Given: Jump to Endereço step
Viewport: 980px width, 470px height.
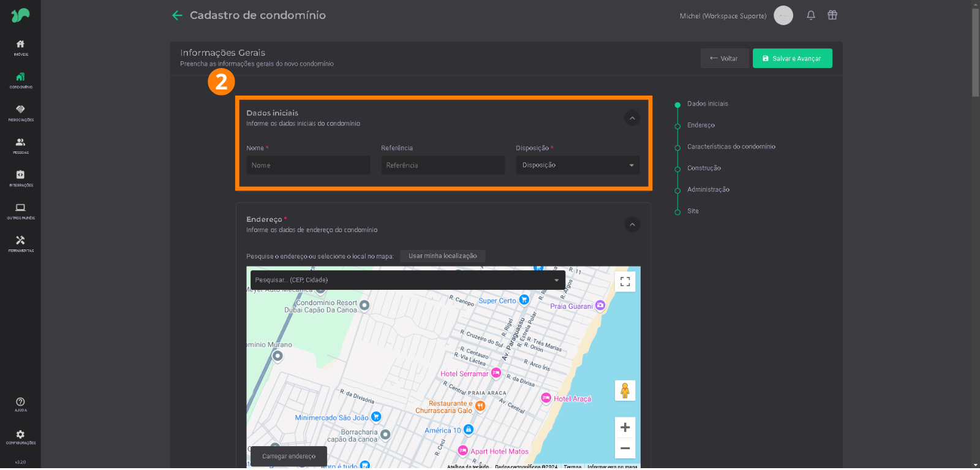Looking at the screenshot, I should point(701,125).
